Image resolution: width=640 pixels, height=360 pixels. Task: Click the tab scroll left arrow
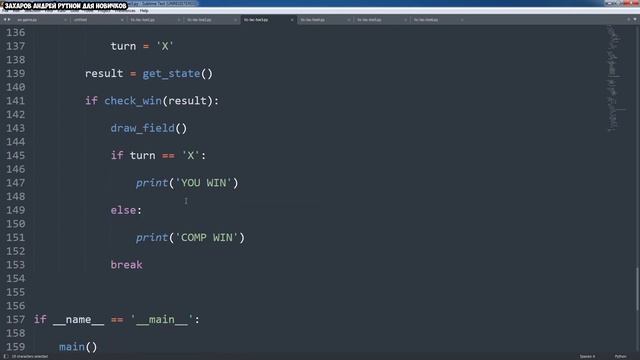tap(5, 20)
